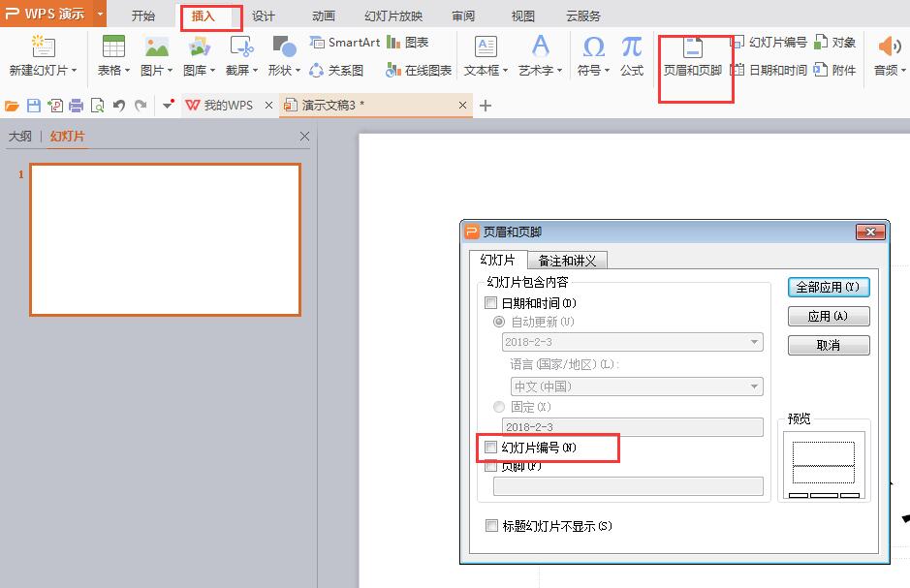
Task: Insert a Chart (图表)
Action: (x=407, y=43)
